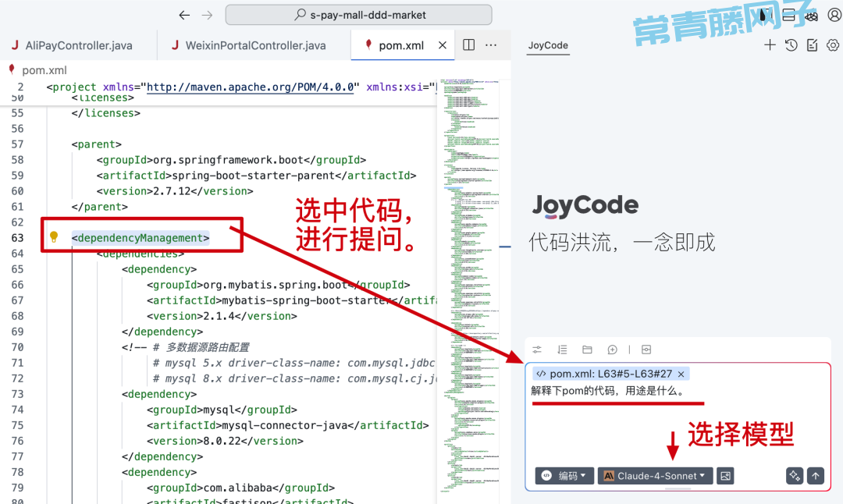This screenshot has height=504, width=843.
Task: Close the pom.xml editor tab
Action: coord(443,45)
